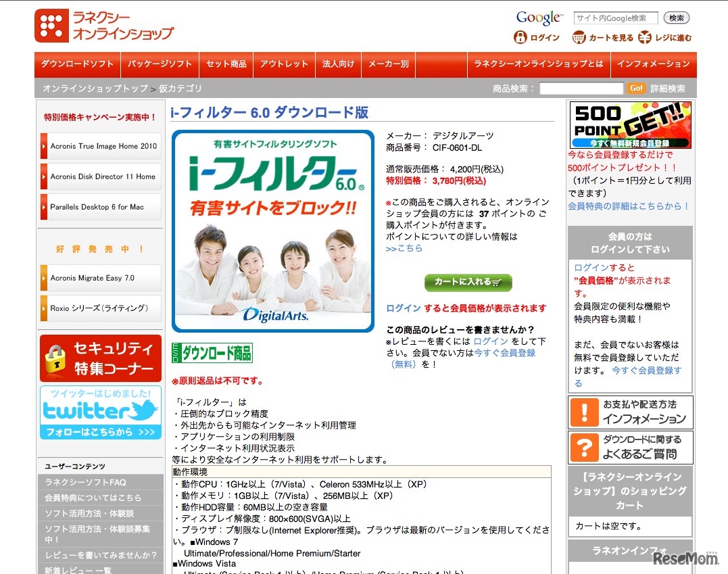Click the orange arrow beside Acronis Migrate Easy 7.0
Viewport: 728px width, 574px height.
pyautogui.click(x=44, y=278)
